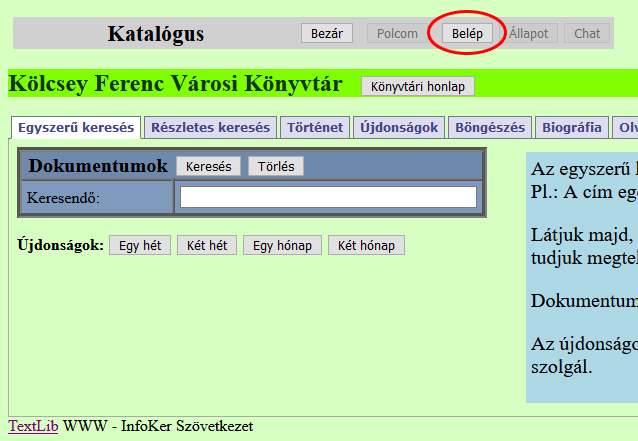638x441 pixels.
Task: Select the Állapot button
Action: click(x=528, y=33)
